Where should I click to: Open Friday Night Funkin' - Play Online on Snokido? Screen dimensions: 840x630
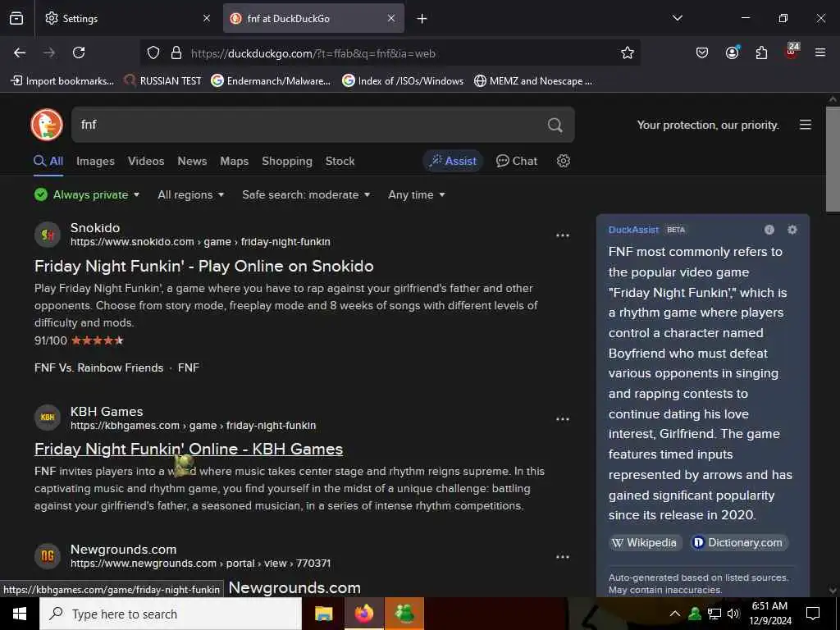(204, 266)
